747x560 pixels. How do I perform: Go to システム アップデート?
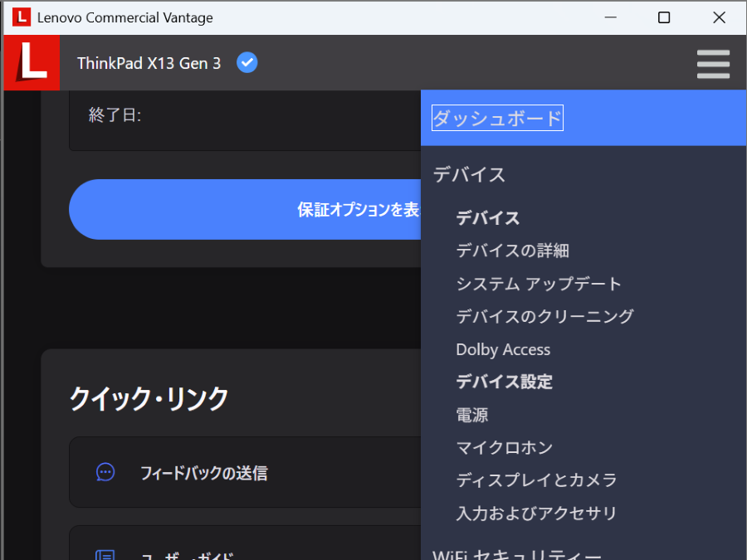click(539, 284)
